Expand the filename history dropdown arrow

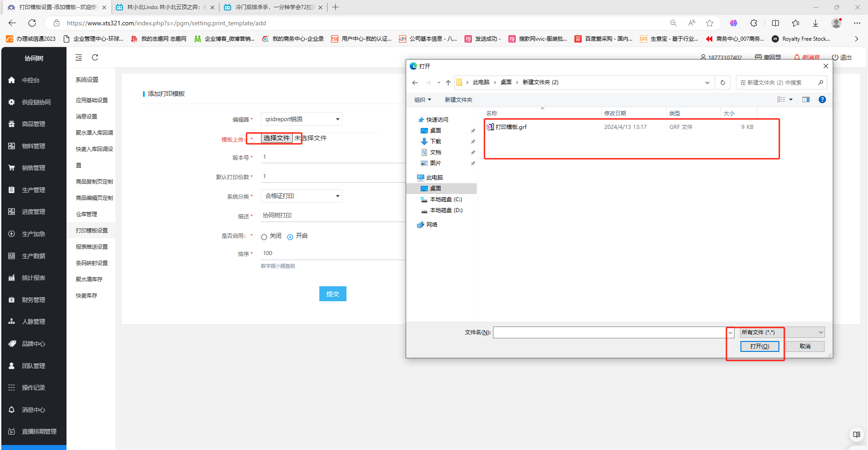730,332
